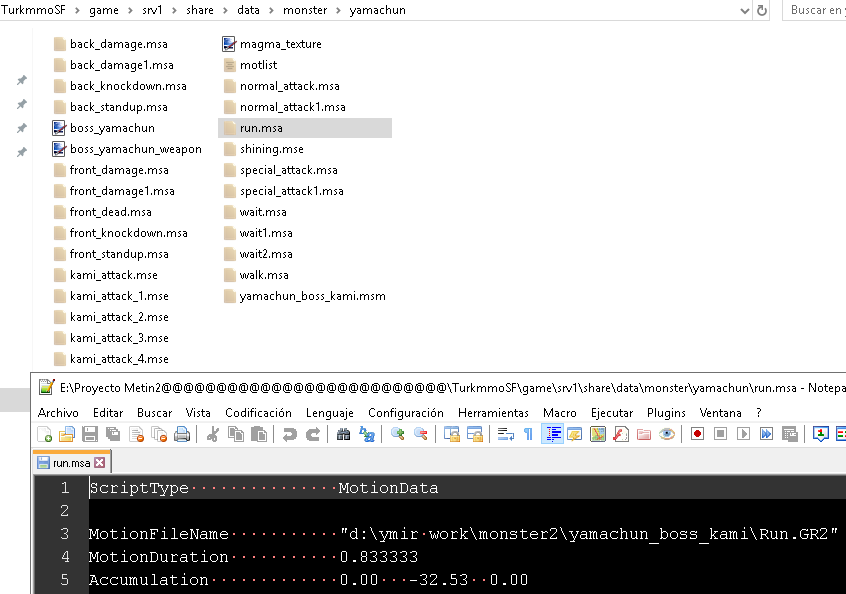Click the Undo arrow icon
The height and width of the screenshot is (594, 846).
(290, 434)
